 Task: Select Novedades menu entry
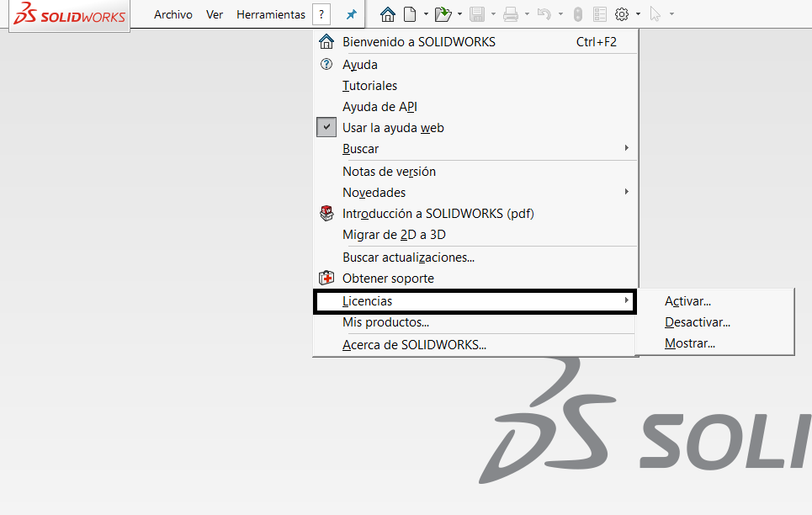[475, 192]
